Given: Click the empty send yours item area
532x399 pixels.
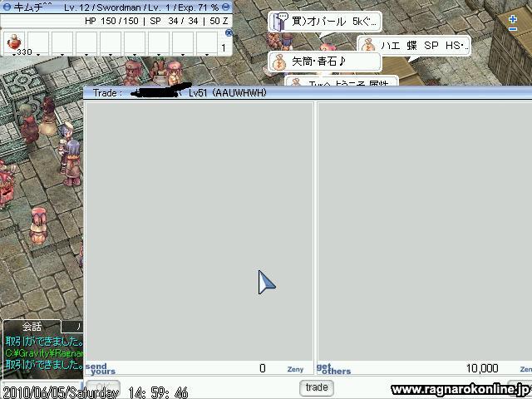Looking at the screenshot, I should click(x=199, y=231).
